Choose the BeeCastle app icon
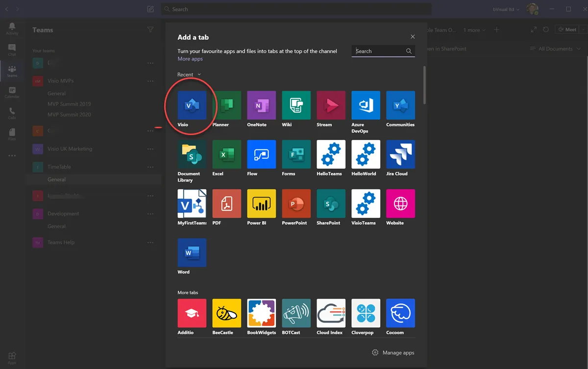Screen dimensions: 588x369 [226, 313]
